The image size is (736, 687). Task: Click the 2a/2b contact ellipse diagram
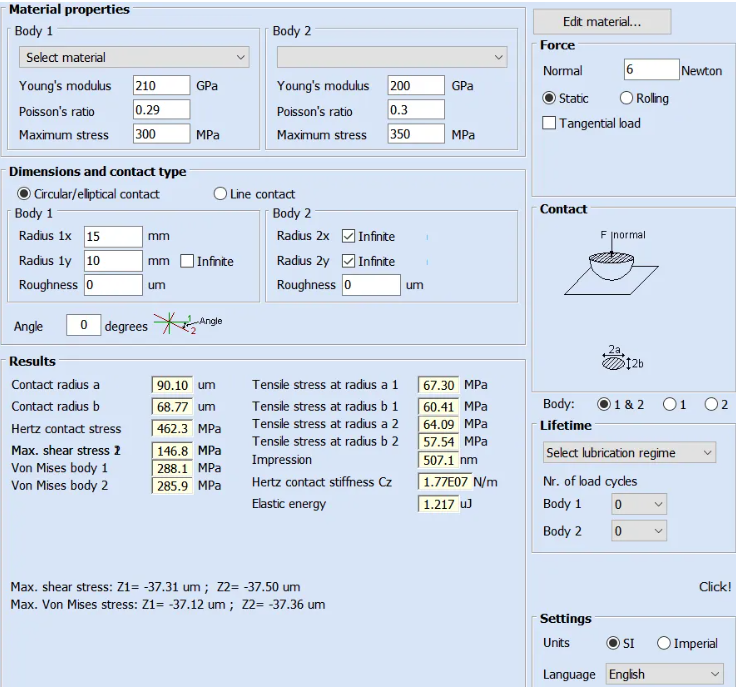622,358
